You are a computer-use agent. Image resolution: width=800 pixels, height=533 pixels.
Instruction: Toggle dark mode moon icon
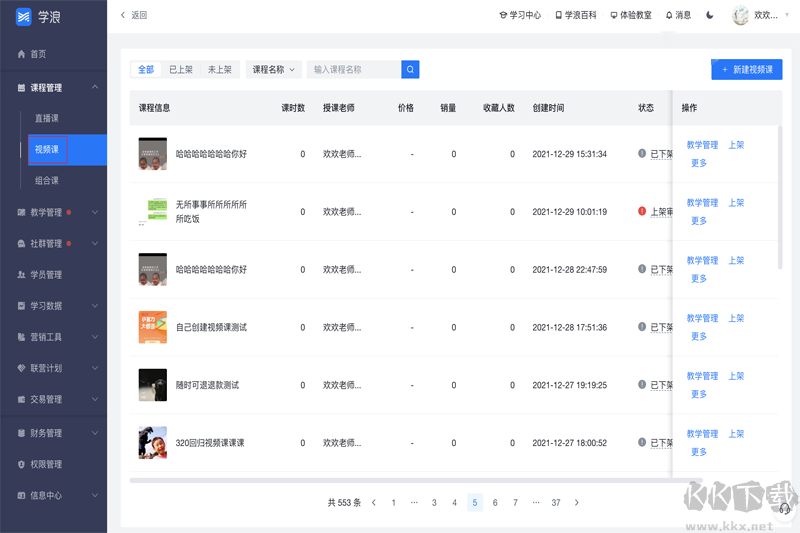tap(710, 15)
